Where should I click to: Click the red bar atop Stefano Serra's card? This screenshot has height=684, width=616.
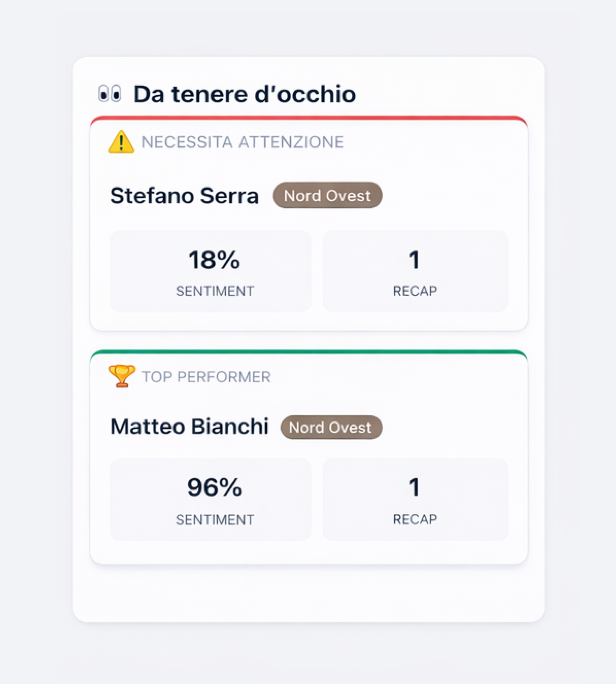coord(309,118)
